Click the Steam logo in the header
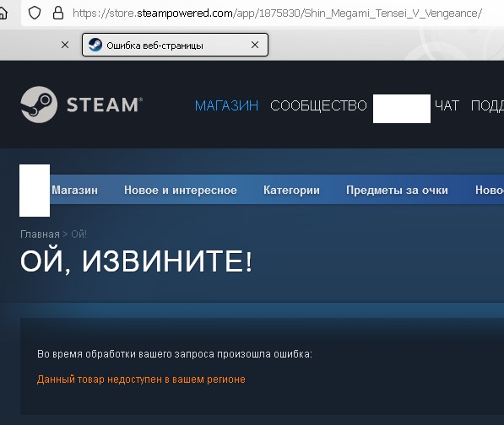Image resolution: width=504 pixels, height=425 pixels. 82,105
